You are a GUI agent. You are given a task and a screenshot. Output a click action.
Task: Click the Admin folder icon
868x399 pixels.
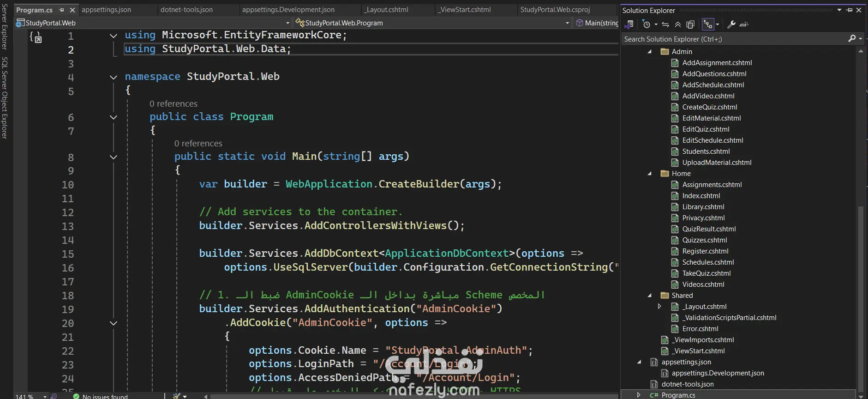[665, 52]
